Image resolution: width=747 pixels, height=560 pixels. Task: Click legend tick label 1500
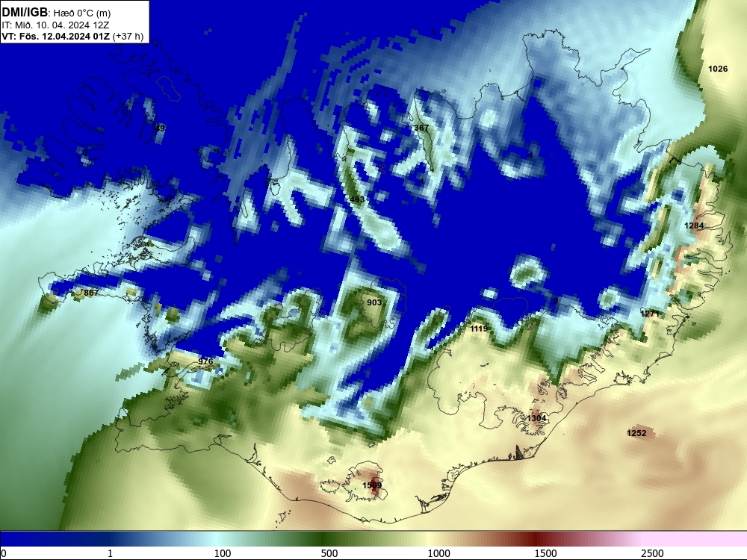point(545,553)
